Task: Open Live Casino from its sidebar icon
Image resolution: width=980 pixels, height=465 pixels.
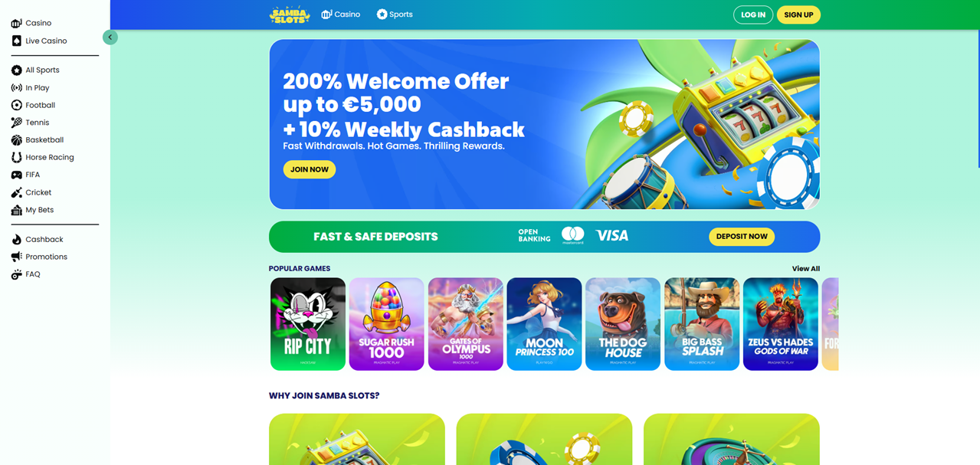Action: [16, 41]
